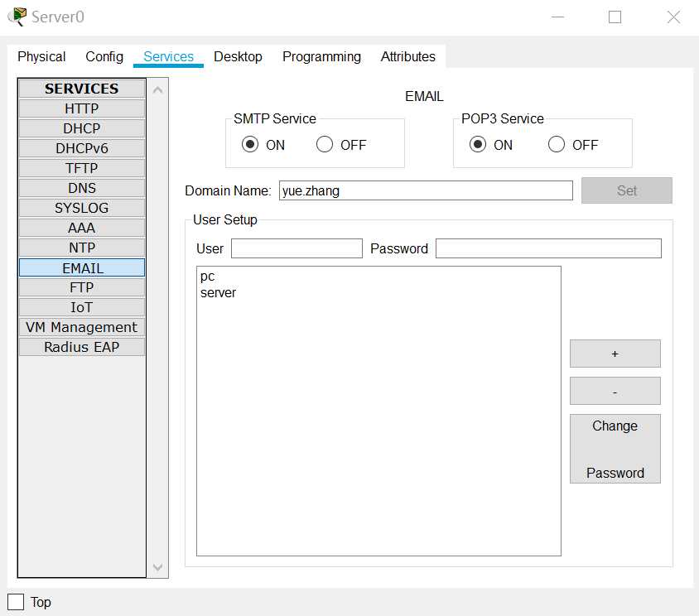Click the services list scroll up arrow
This screenshot has width=699, height=616.
[x=157, y=90]
